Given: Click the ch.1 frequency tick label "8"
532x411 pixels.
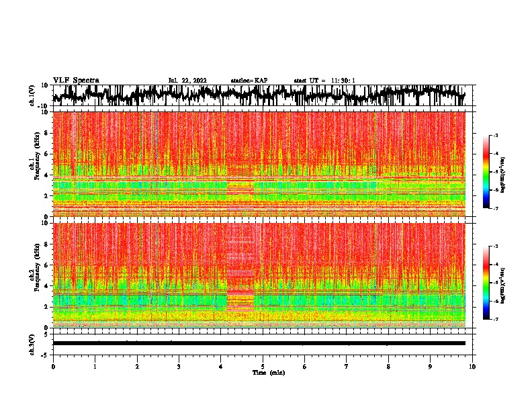Looking at the screenshot, I should pyautogui.click(x=46, y=133).
